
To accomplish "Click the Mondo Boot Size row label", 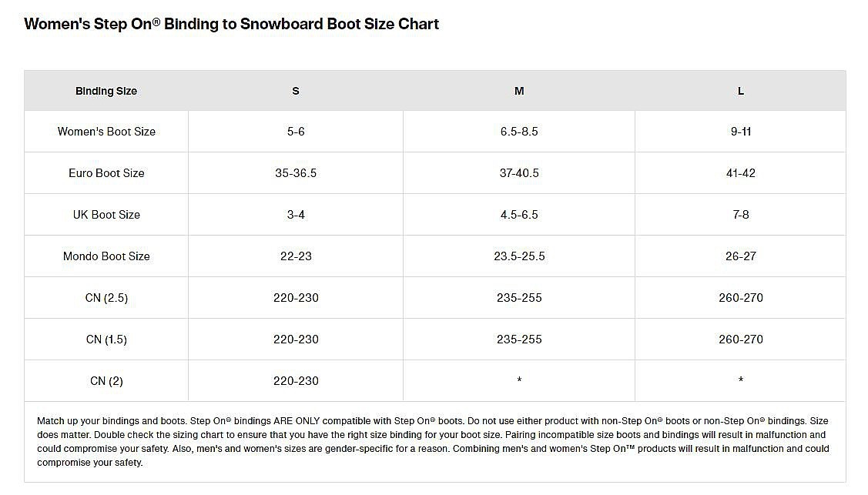I will pyautogui.click(x=106, y=256).
